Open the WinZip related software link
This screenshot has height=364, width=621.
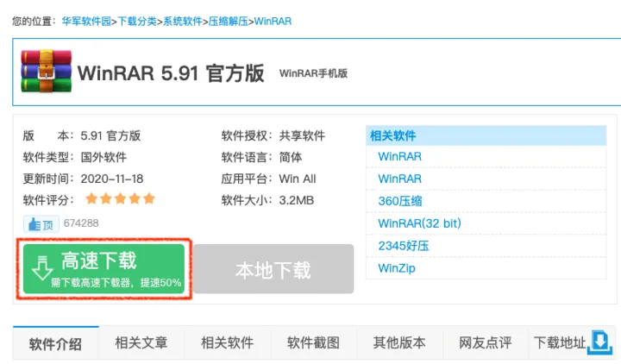pyautogui.click(x=397, y=268)
